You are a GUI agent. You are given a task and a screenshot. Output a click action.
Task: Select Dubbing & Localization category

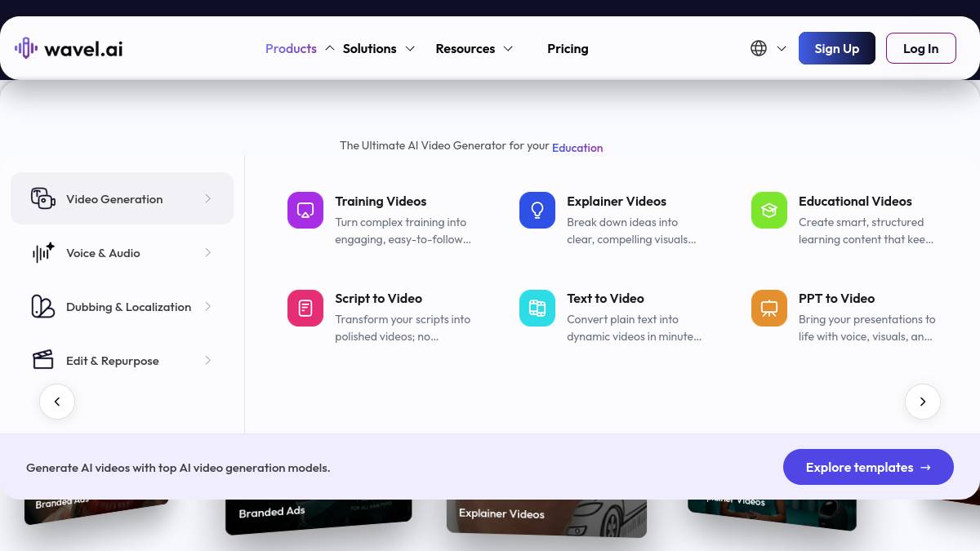(122, 307)
